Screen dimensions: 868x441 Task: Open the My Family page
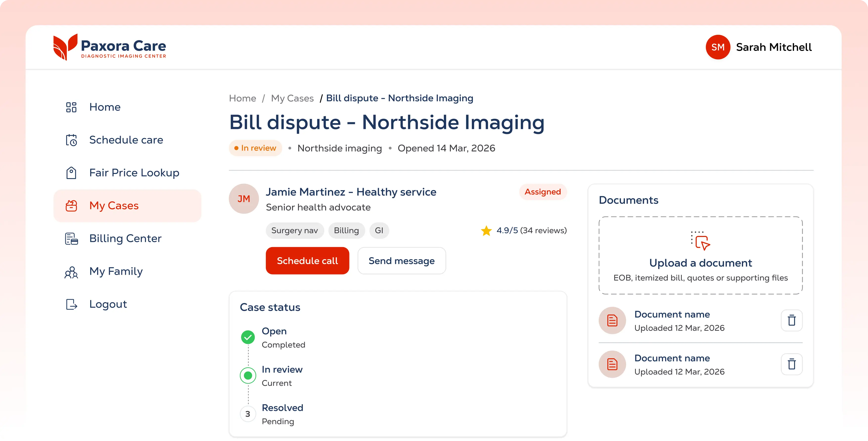click(x=127, y=272)
